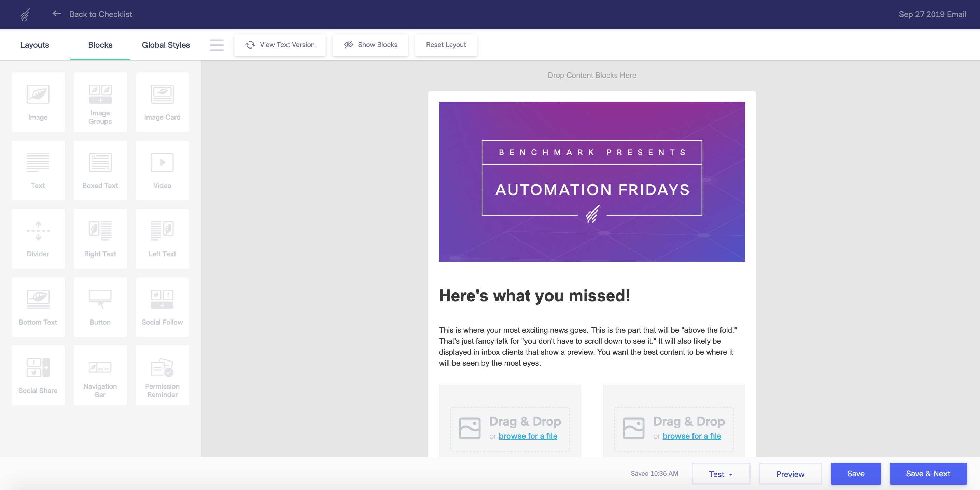Select the Left Text block
Screen dimensions: 980x490
point(163,239)
